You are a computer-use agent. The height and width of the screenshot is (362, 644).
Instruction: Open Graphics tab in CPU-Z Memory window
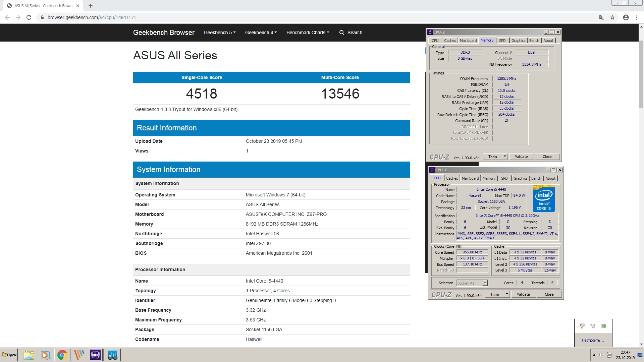[x=518, y=41]
